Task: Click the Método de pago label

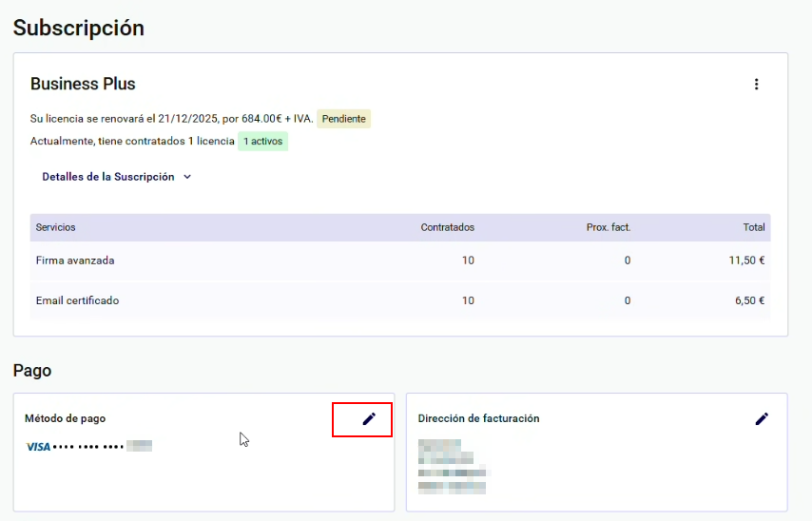Action: click(66, 418)
